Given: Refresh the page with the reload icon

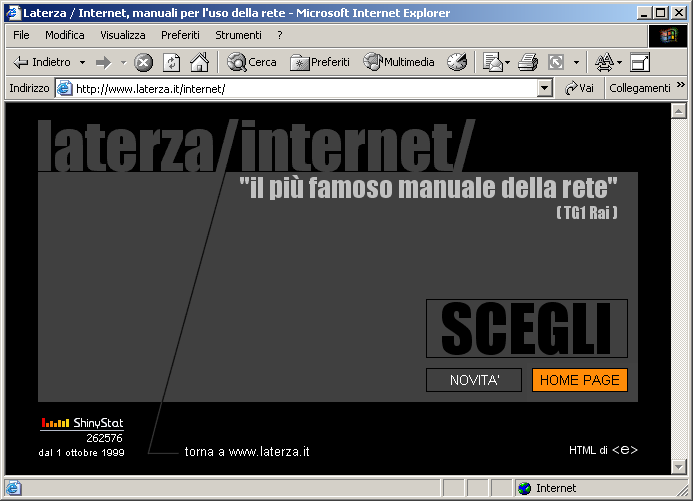Looking at the screenshot, I should [x=171, y=62].
